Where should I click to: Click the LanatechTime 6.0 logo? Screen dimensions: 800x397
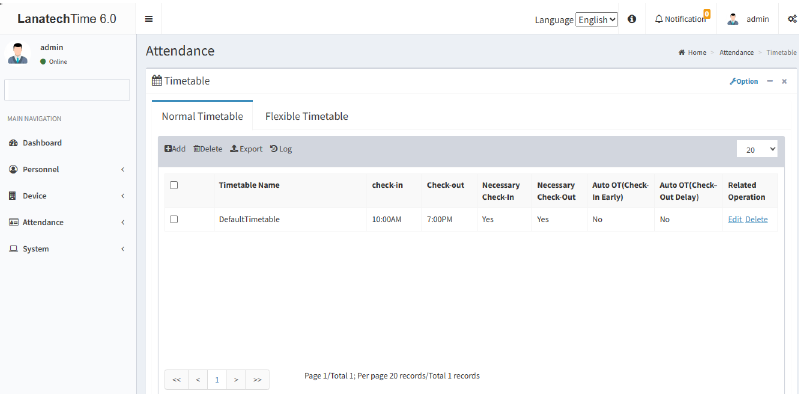pyautogui.click(x=67, y=19)
